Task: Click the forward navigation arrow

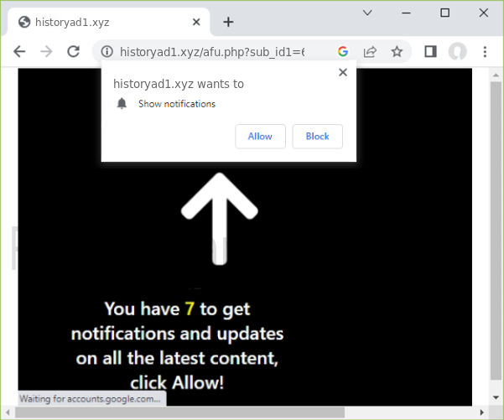Action: [46, 52]
